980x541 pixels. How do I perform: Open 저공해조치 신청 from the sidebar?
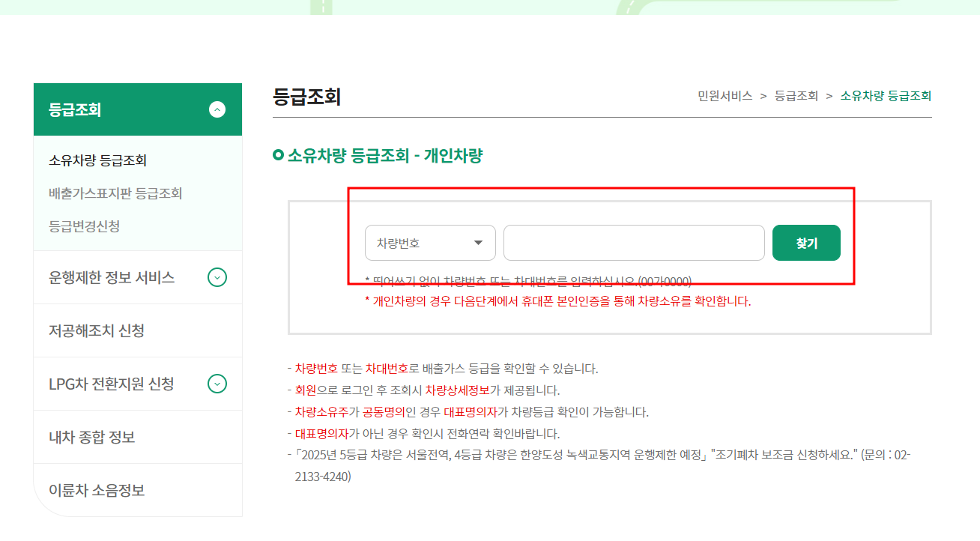pyautogui.click(x=97, y=330)
